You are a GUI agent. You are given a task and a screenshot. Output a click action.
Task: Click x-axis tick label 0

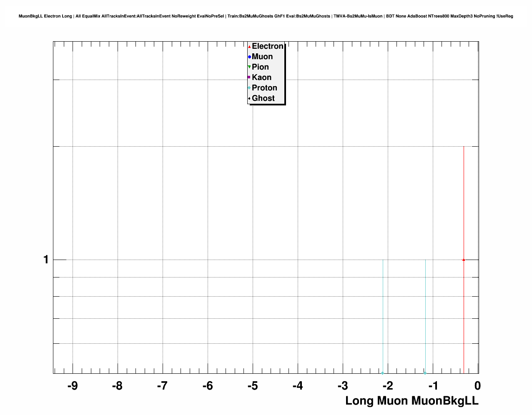478,386
